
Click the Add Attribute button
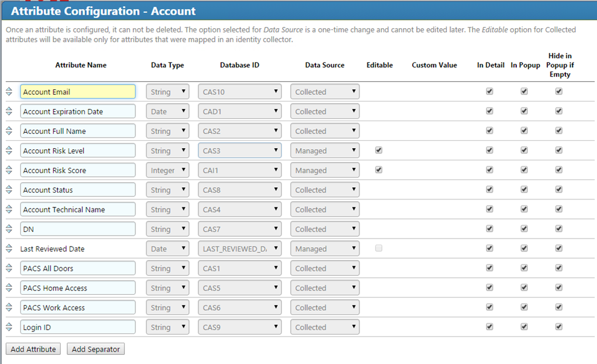click(x=32, y=348)
